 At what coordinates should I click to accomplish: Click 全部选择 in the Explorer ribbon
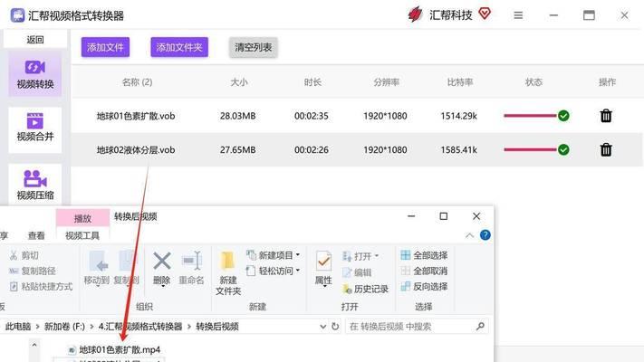424,255
